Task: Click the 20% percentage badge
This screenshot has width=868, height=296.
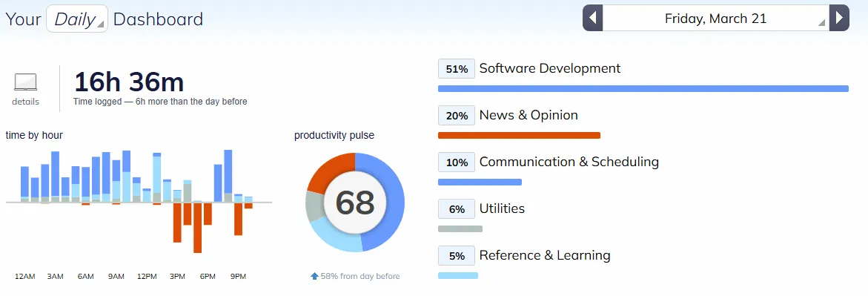Action: [457, 116]
